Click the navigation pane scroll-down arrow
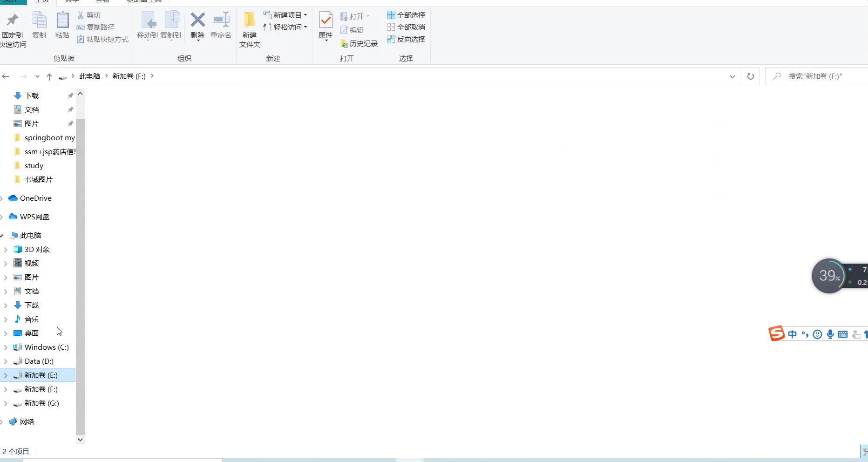The image size is (868, 462). tap(80, 440)
